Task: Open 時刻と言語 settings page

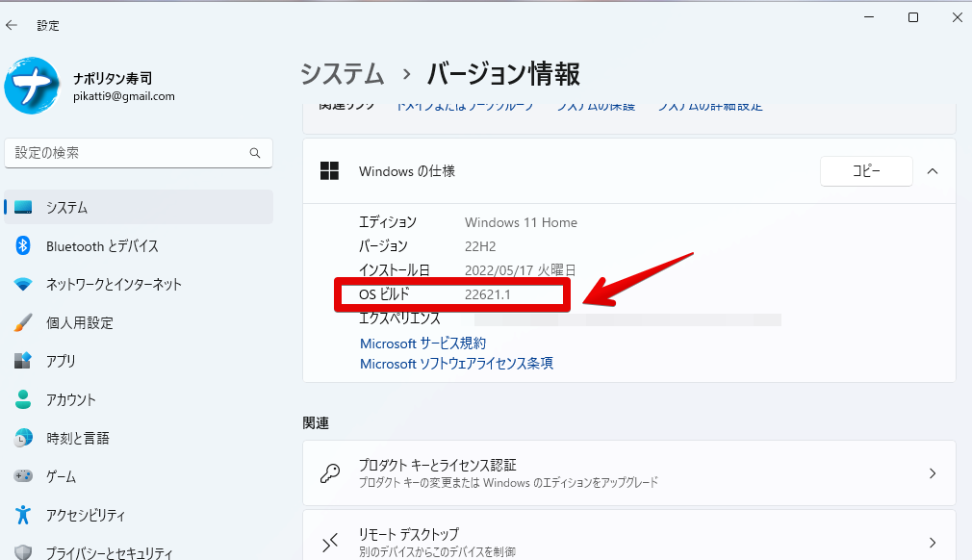Action: click(x=78, y=438)
